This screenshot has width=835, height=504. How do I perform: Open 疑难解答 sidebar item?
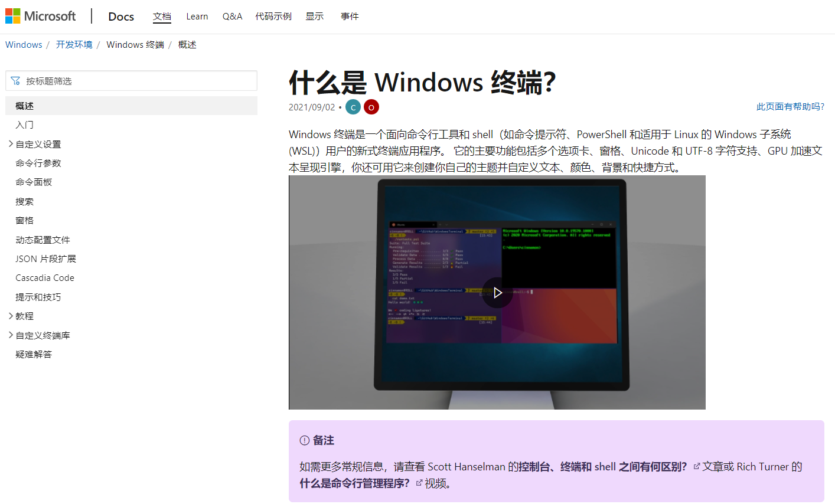(x=34, y=355)
